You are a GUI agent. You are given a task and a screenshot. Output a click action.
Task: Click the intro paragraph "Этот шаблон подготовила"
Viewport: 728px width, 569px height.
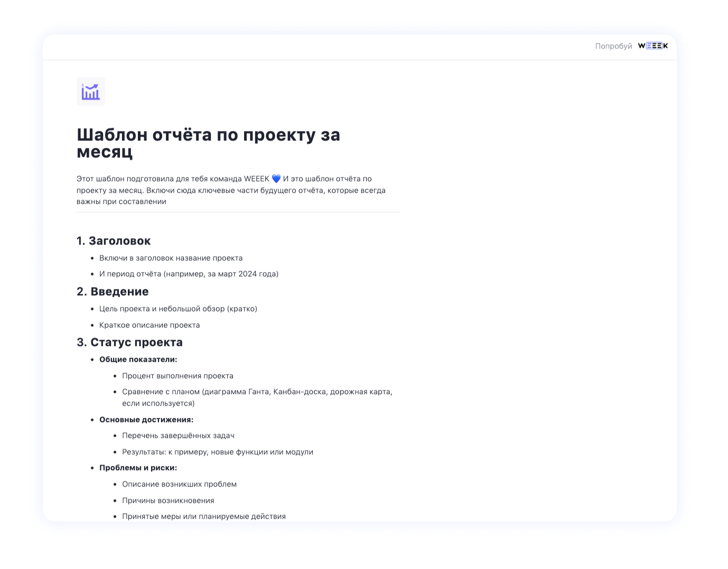click(x=231, y=190)
